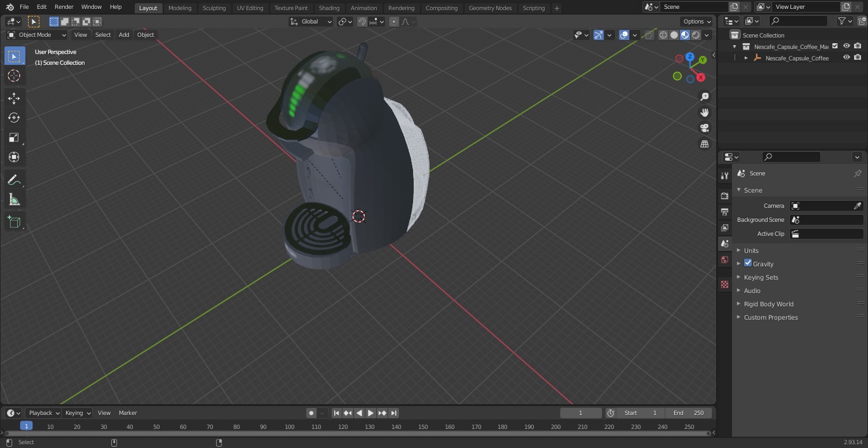Toggle Nescafe_Capsule_Coffee_Mac collection exclude checkbox
The image size is (868, 448).
(835, 46)
